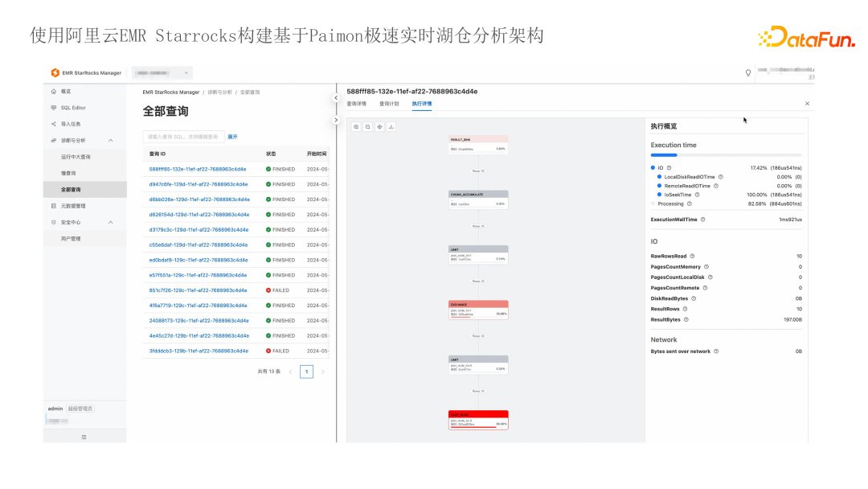Click the right-pointing panel expand arrow
Screen dimensions: 868x489
(x=336, y=120)
